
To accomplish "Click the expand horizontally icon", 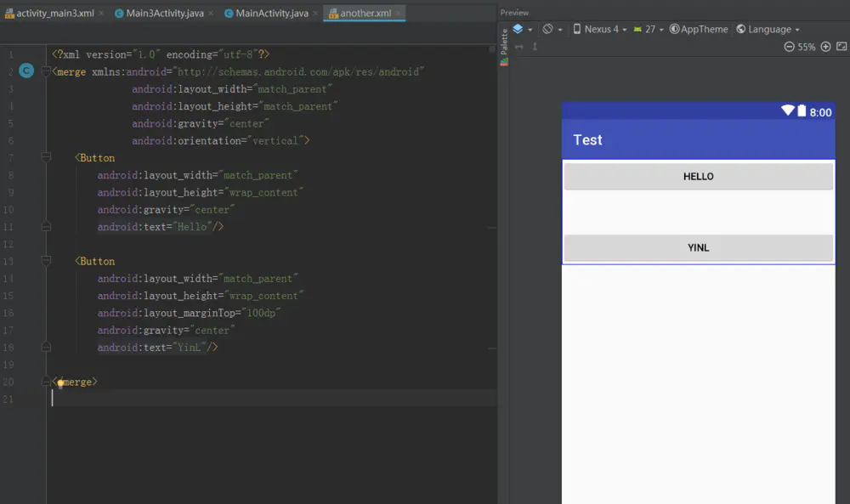I will [519, 47].
